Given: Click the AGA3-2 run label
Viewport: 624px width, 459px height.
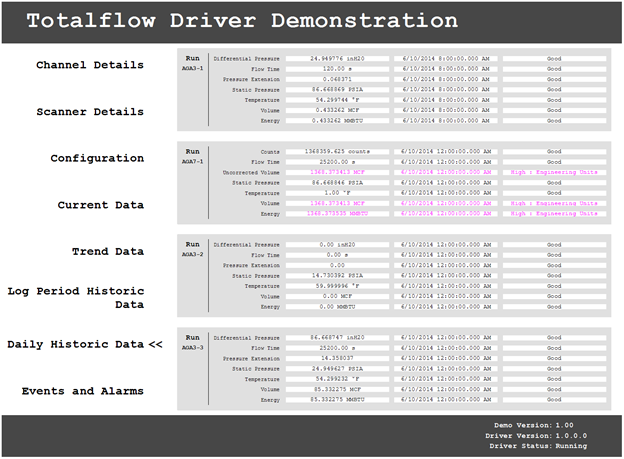Looking at the screenshot, I should tap(193, 254).
